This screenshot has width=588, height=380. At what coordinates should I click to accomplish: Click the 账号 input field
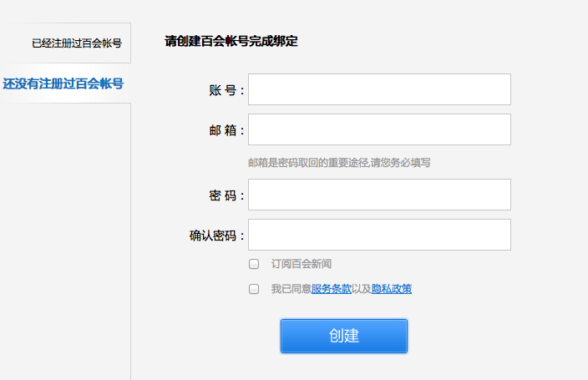379,89
